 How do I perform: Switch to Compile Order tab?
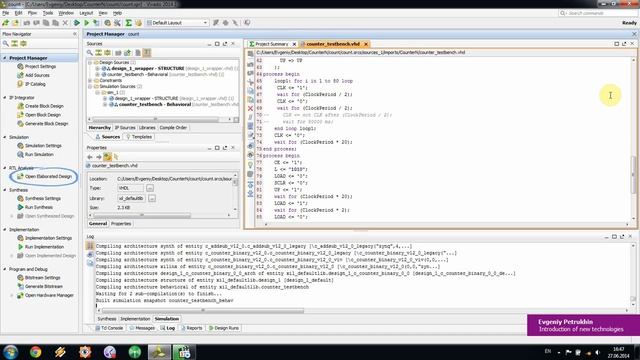pos(173,128)
